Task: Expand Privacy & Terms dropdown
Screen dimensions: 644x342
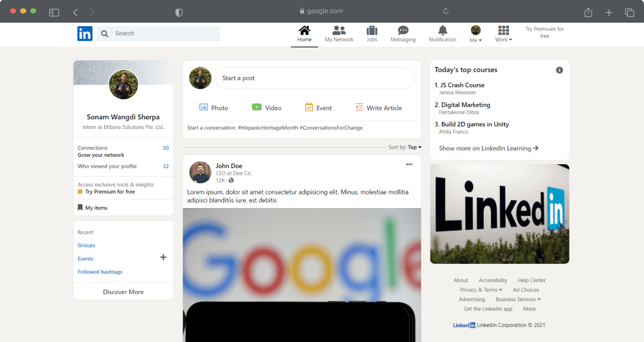Action: 481,290
